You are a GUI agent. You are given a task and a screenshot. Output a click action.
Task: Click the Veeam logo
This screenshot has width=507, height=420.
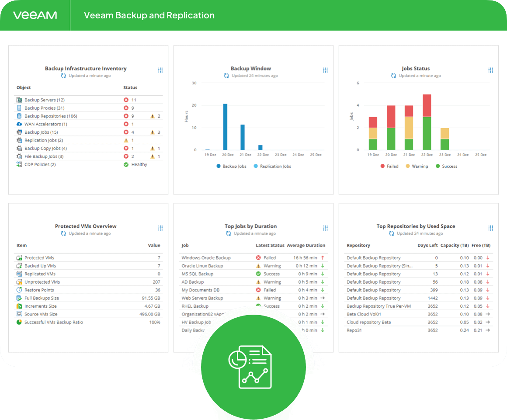click(x=35, y=15)
